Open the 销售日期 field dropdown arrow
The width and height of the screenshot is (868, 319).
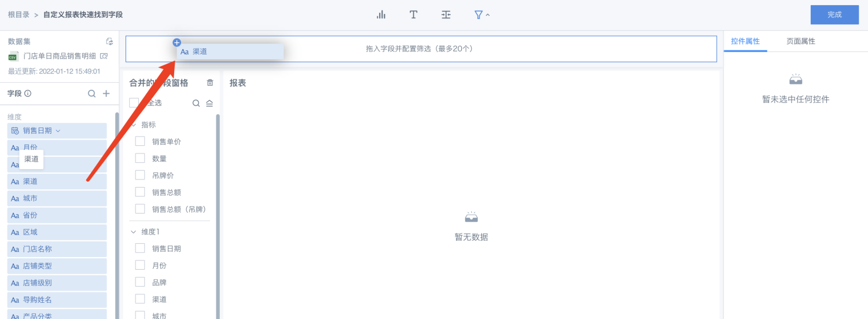click(x=58, y=131)
